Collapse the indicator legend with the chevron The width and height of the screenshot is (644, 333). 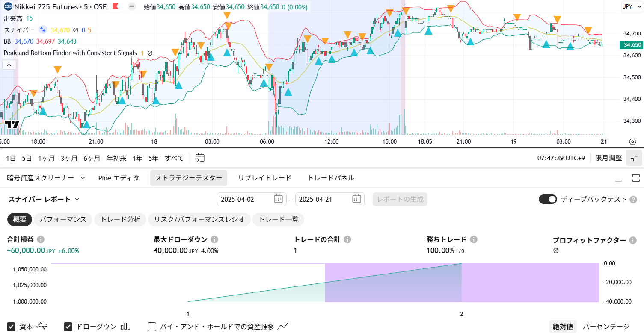(9, 65)
